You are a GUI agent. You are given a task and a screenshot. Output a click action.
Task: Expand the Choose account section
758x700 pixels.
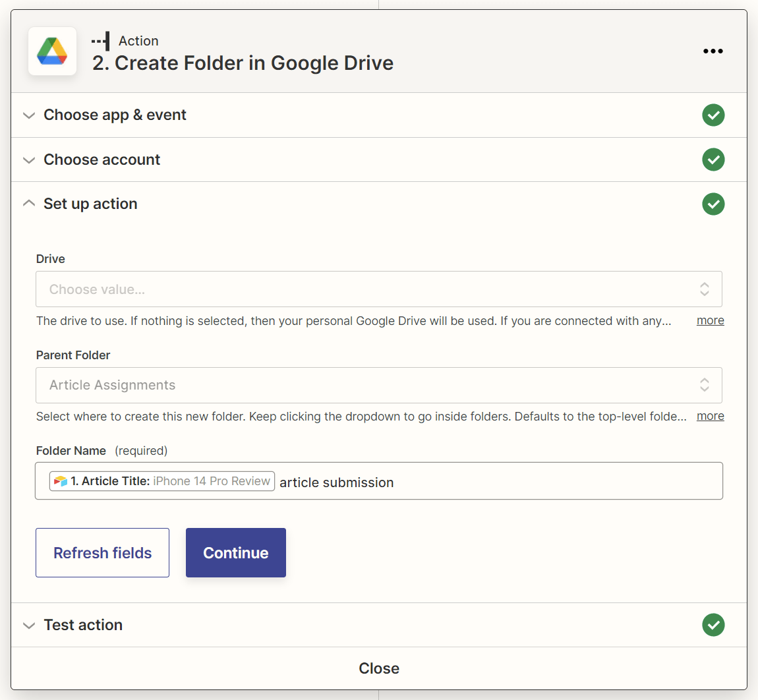(x=29, y=160)
